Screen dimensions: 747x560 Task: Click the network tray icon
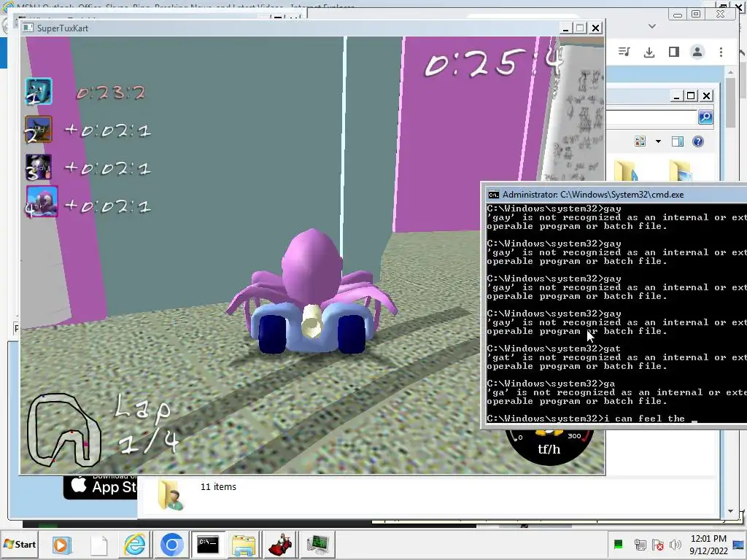pos(640,544)
